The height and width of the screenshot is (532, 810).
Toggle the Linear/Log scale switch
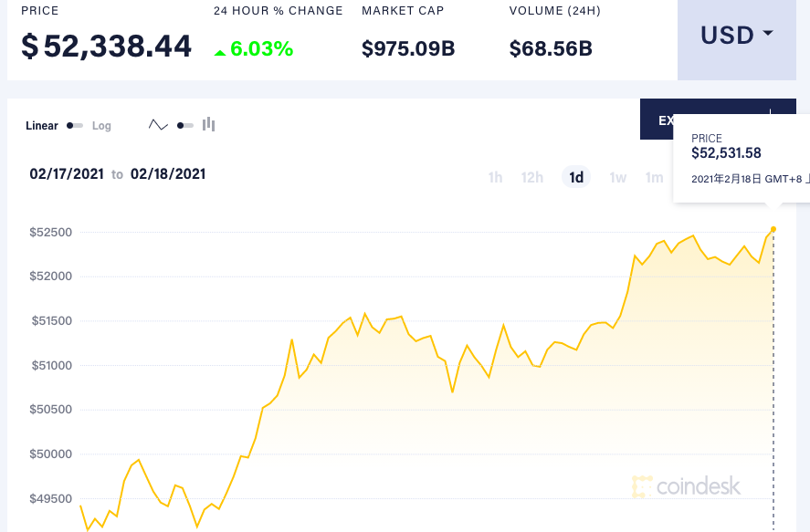tap(75, 125)
